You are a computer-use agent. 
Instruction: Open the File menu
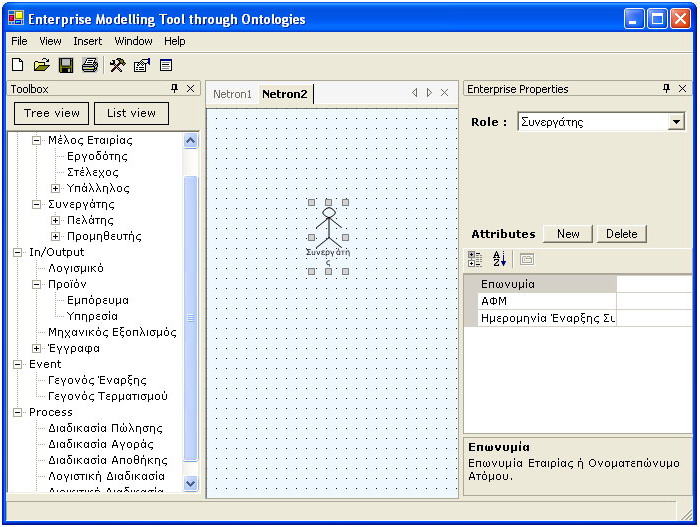[19, 41]
